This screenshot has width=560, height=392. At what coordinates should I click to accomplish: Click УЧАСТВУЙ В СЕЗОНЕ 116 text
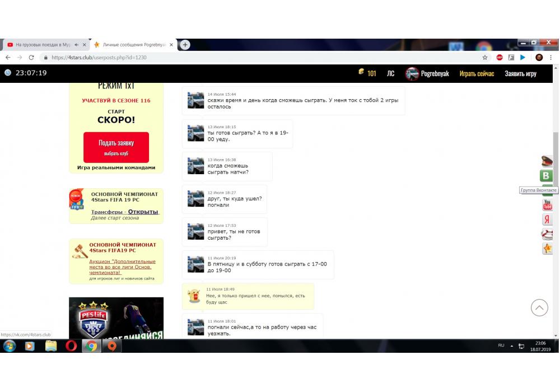point(116,101)
